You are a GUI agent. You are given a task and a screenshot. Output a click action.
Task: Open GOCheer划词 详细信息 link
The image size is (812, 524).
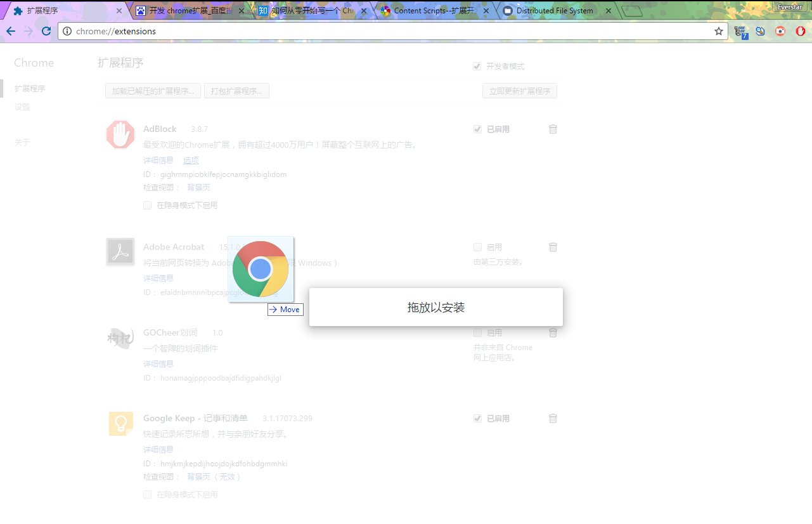click(x=158, y=364)
